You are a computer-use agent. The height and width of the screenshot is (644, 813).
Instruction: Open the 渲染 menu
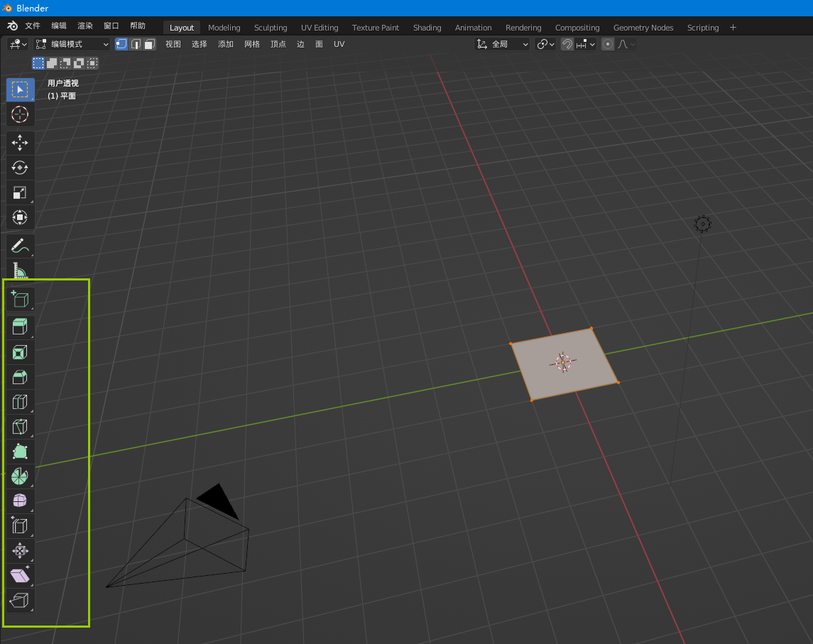85,26
